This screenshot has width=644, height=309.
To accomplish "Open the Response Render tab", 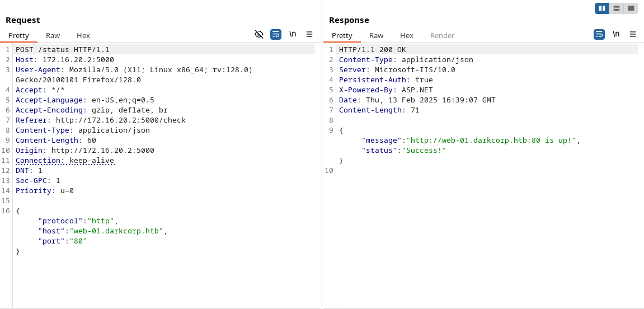I will 442,35.
